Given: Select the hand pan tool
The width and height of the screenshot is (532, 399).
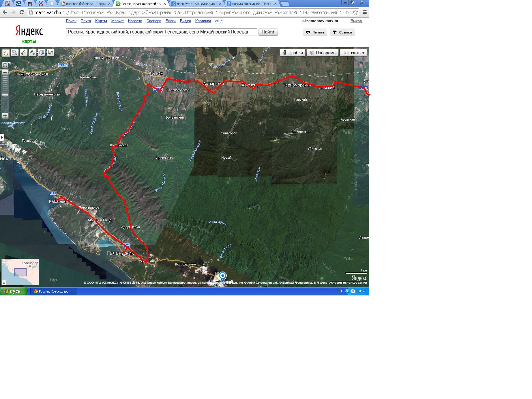Looking at the screenshot, I should point(6,53).
